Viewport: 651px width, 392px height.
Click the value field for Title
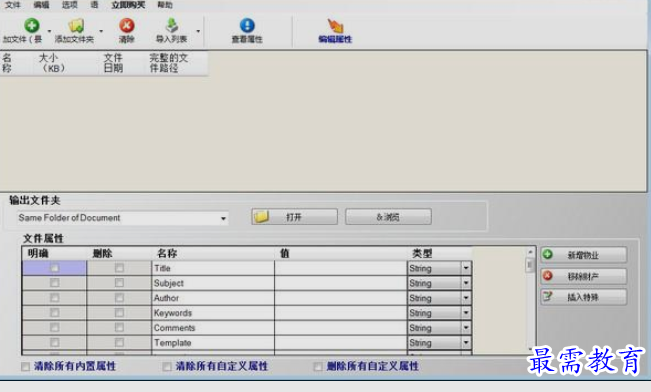pyautogui.click(x=340, y=268)
